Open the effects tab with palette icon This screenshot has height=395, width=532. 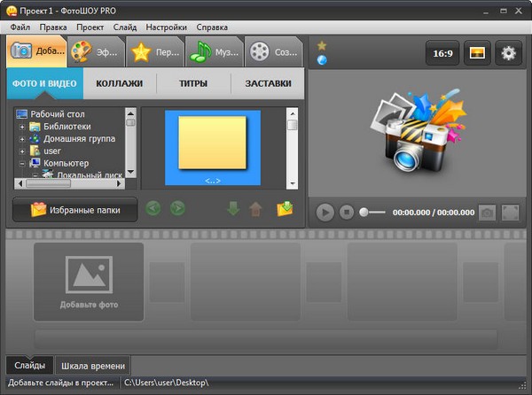click(x=94, y=51)
